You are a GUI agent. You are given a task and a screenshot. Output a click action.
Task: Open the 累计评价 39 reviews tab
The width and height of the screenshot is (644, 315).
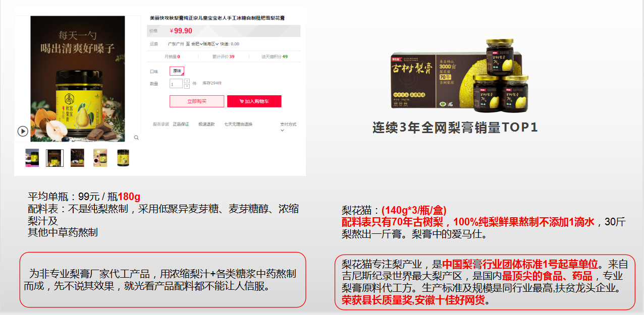click(x=224, y=56)
